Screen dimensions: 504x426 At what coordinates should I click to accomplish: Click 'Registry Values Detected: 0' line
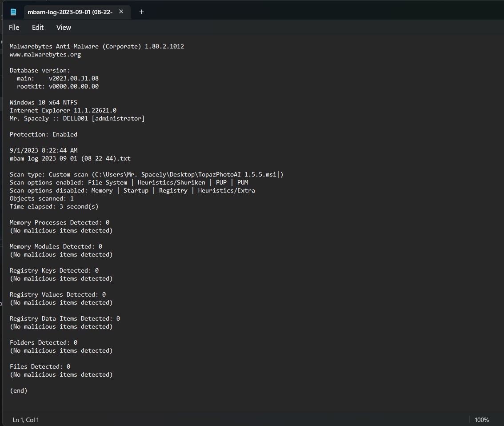(x=58, y=294)
